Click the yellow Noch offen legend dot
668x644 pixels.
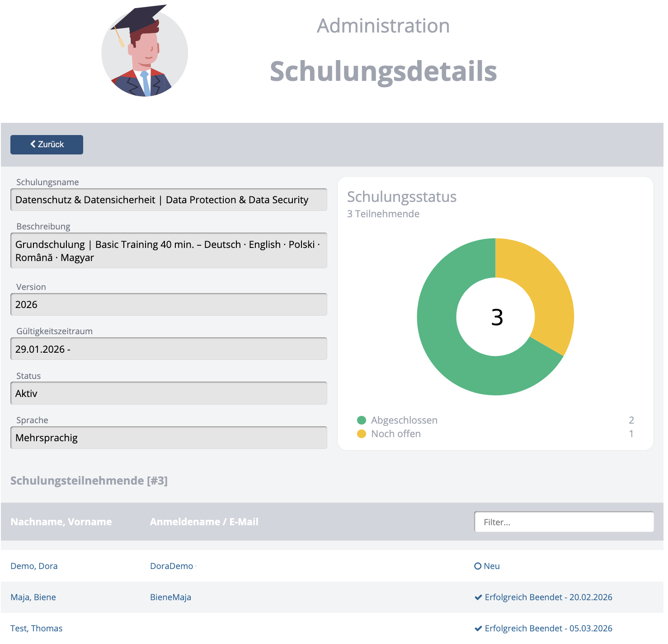click(361, 434)
